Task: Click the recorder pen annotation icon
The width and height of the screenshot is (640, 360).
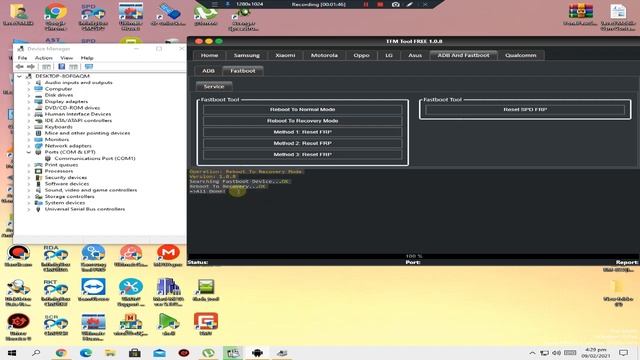Action: pyautogui.click(x=410, y=4)
